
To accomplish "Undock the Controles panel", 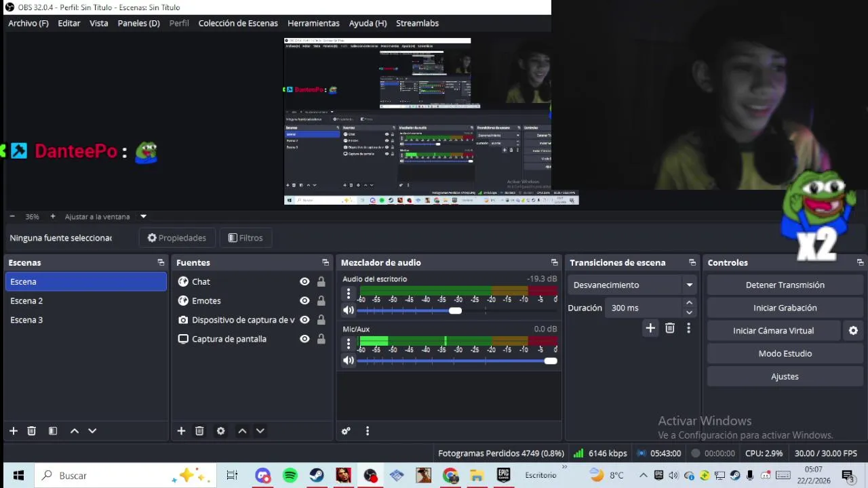I will [x=860, y=263].
